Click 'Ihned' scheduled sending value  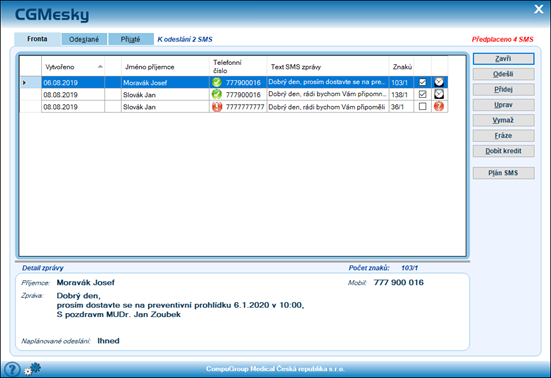point(108,341)
